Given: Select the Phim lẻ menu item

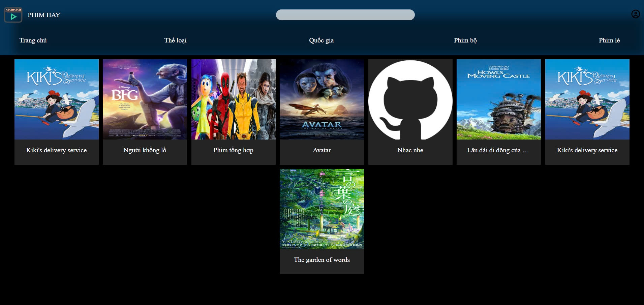Looking at the screenshot, I should (609, 40).
